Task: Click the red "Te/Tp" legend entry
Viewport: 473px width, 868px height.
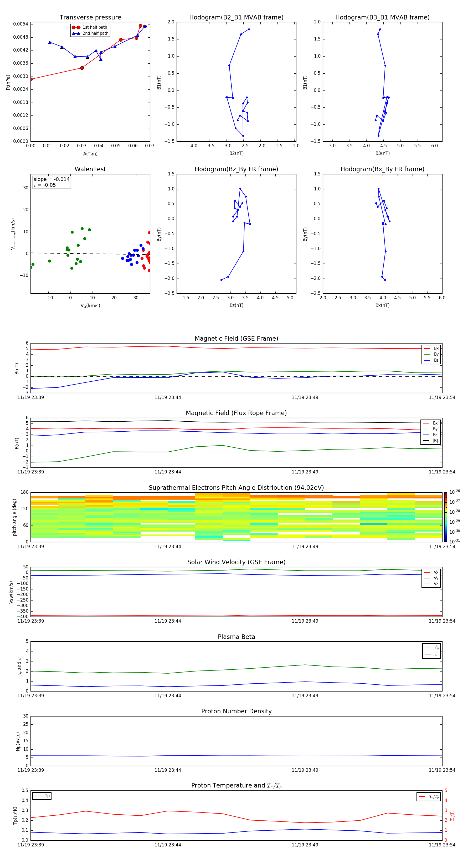Action: point(429,796)
